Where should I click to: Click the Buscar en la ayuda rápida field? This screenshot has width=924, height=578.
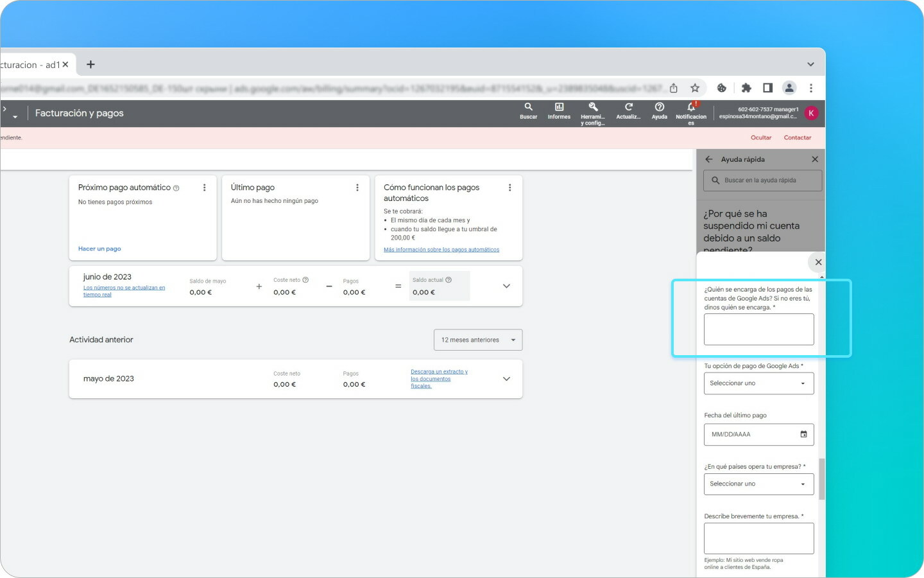pos(763,180)
